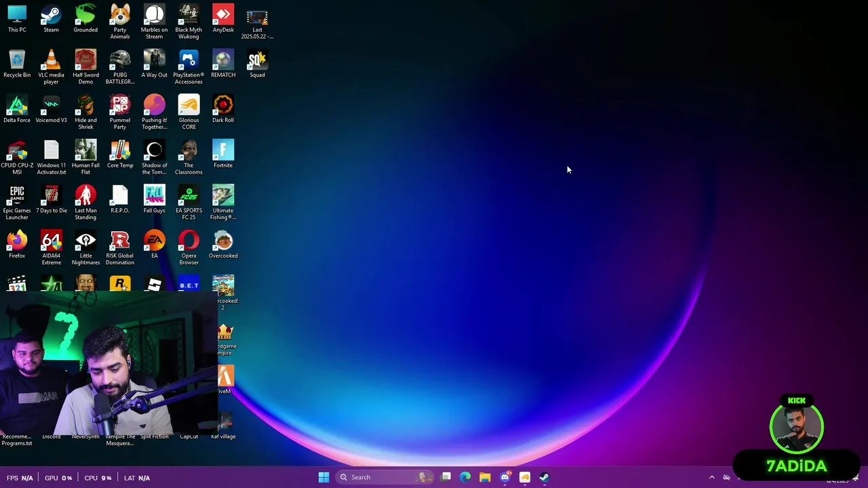
Task: Select Windows 11 Activator.txt file
Action: click(51, 157)
